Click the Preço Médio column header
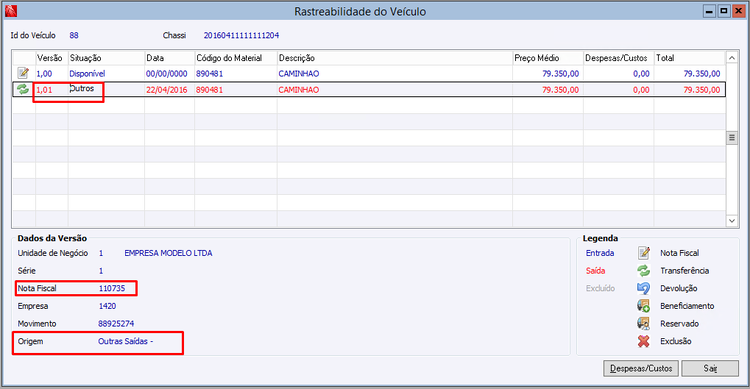The height and width of the screenshot is (389, 750). pos(548,58)
